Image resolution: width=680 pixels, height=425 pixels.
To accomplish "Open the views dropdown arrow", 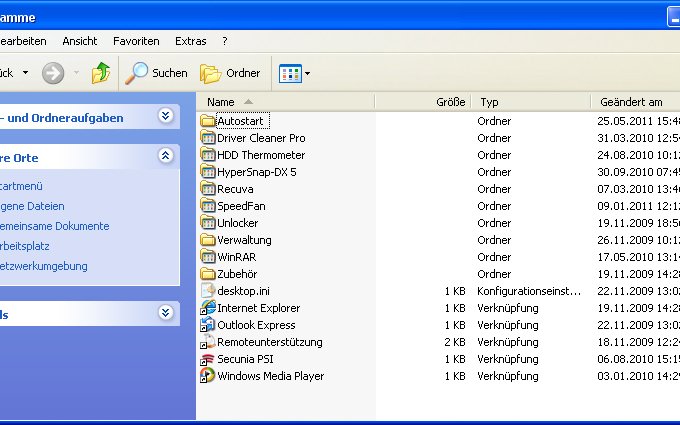I will point(307,73).
